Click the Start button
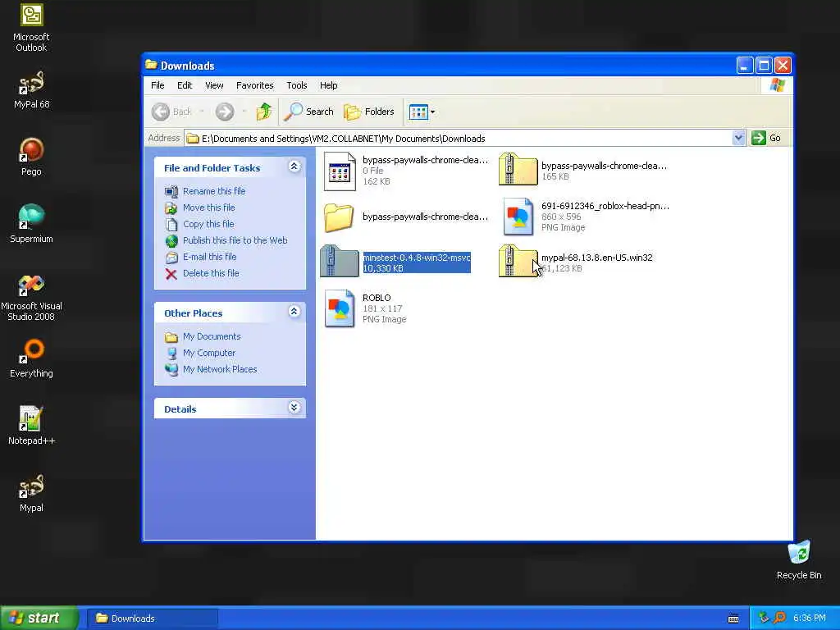The image size is (840, 630). coord(39,618)
